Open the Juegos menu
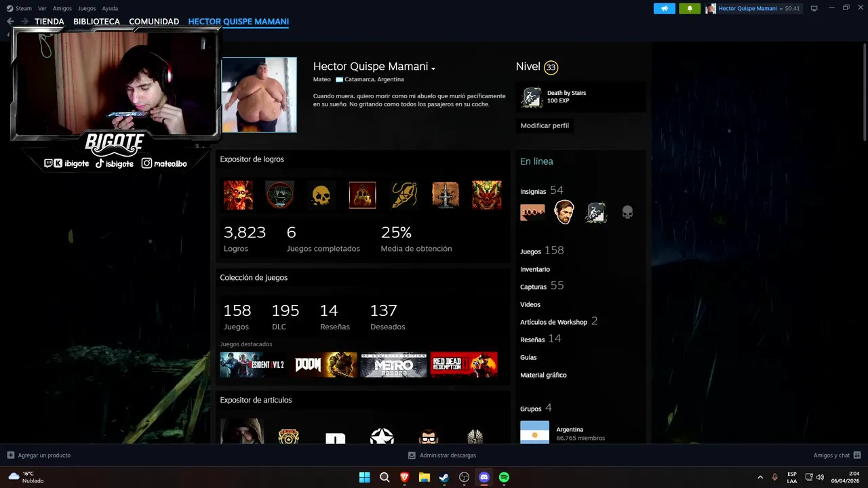 point(87,8)
